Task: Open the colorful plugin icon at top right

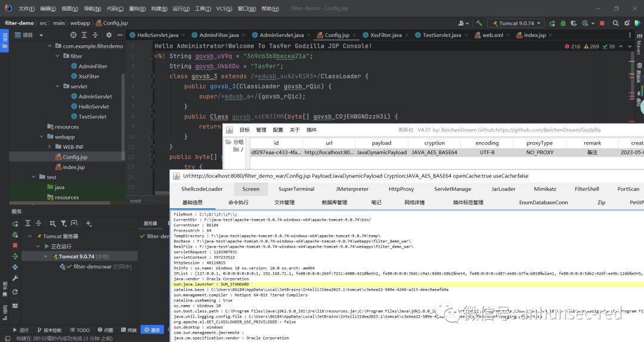Action: [x=637, y=23]
